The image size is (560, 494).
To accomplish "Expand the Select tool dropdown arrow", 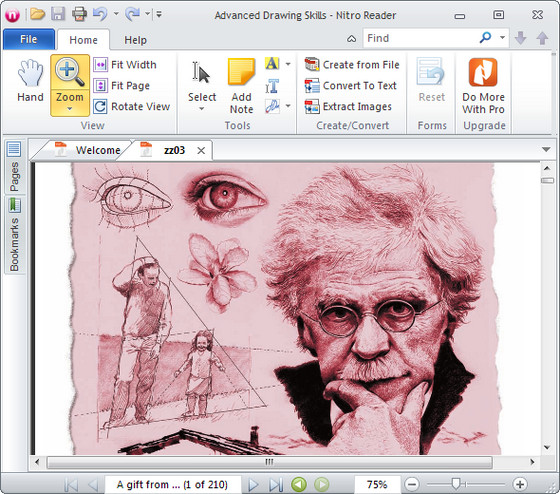I will point(202,109).
